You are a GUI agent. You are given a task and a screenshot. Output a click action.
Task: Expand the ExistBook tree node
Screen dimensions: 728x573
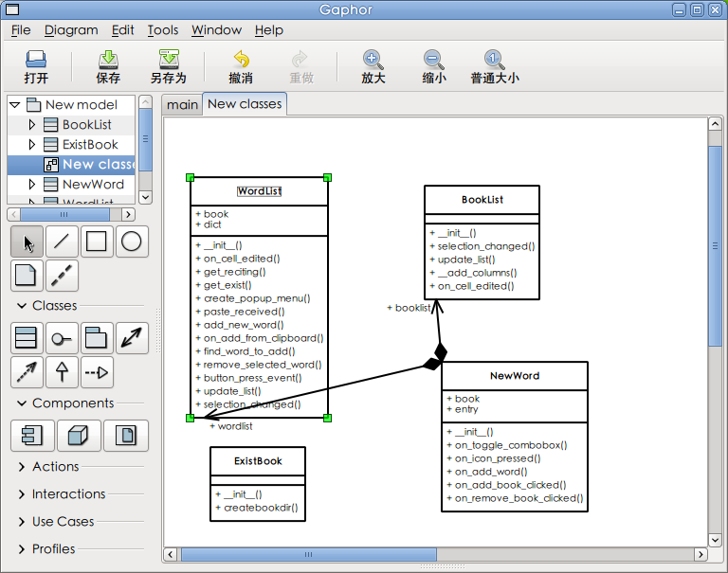click(31, 145)
